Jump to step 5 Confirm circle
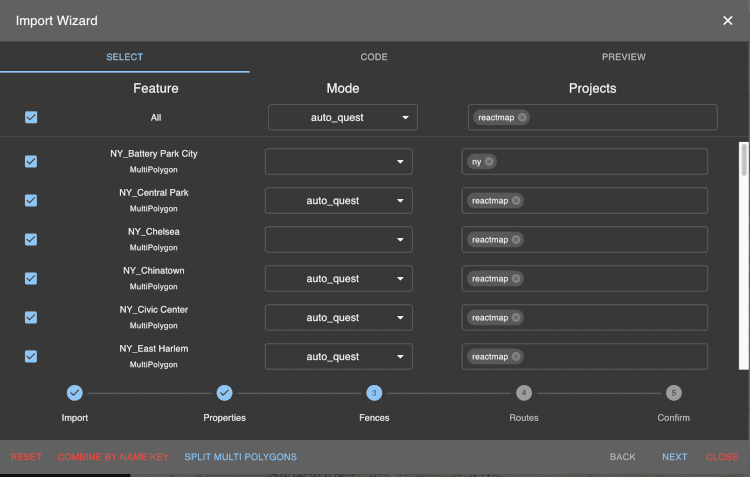 674,393
